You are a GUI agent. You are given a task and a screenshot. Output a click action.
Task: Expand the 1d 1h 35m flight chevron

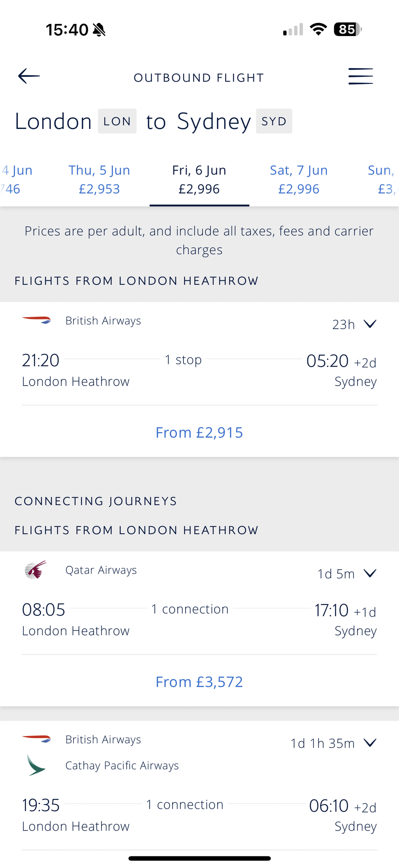370,743
